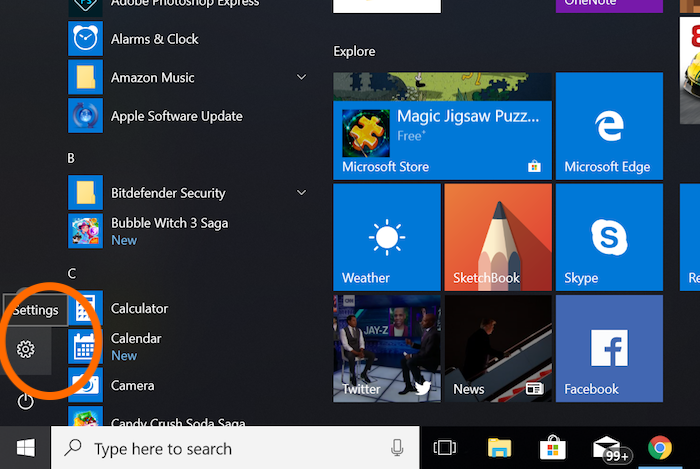Launch the SketchBook tile
Viewport: 700px width, 469px height.
pos(498,237)
